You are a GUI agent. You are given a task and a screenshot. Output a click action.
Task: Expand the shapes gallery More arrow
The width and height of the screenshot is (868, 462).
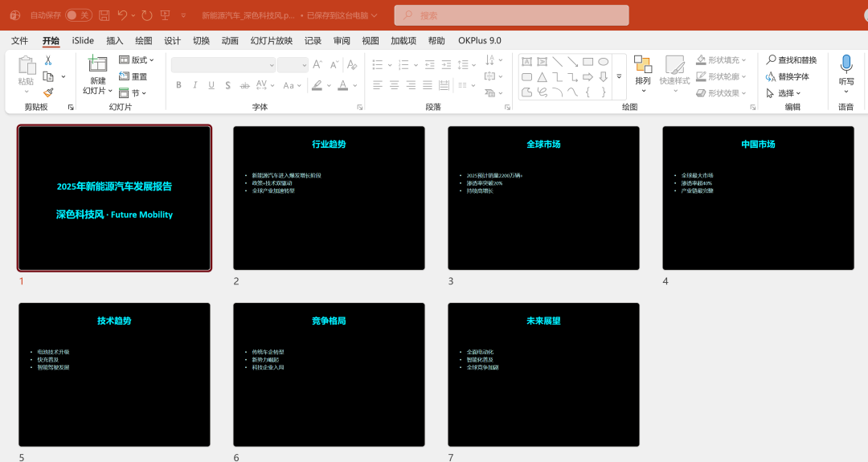pyautogui.click(x=619, y=77)
